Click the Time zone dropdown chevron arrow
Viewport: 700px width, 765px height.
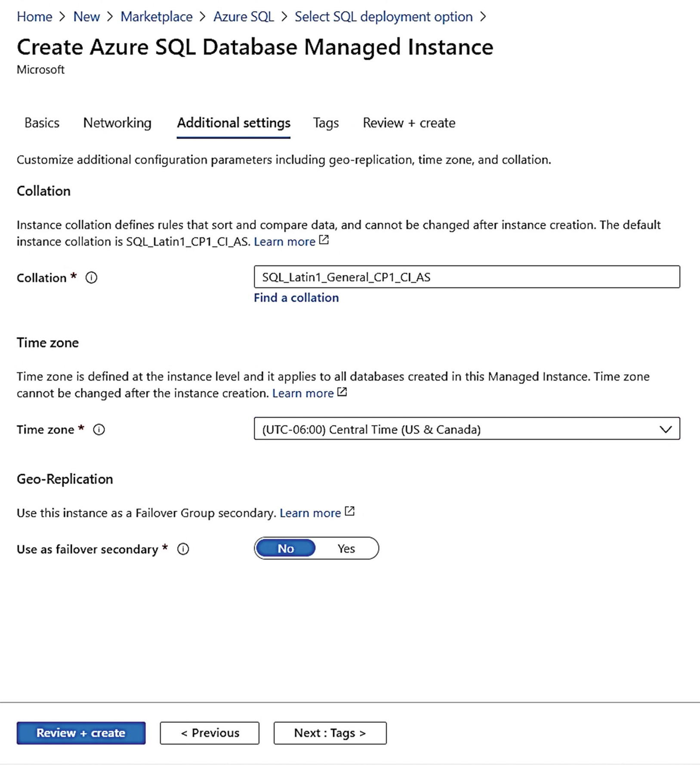click(x=666, y=429)
